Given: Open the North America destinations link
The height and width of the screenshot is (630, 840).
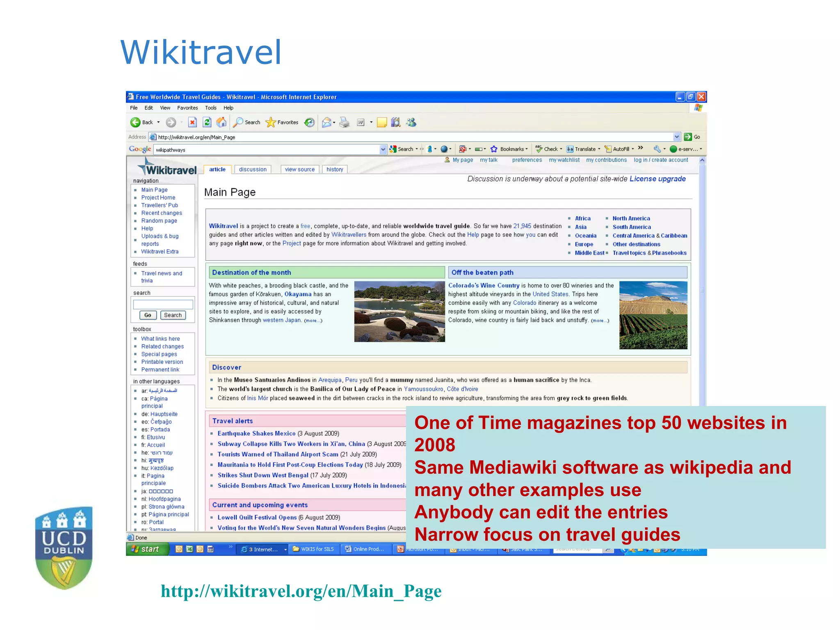Looking at the screenshot, I should click(x=631, y=219).
